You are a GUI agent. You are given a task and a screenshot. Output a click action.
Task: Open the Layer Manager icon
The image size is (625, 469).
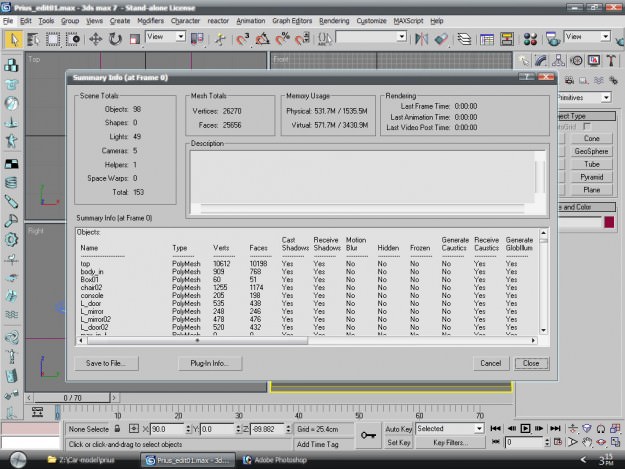[464, 39]
